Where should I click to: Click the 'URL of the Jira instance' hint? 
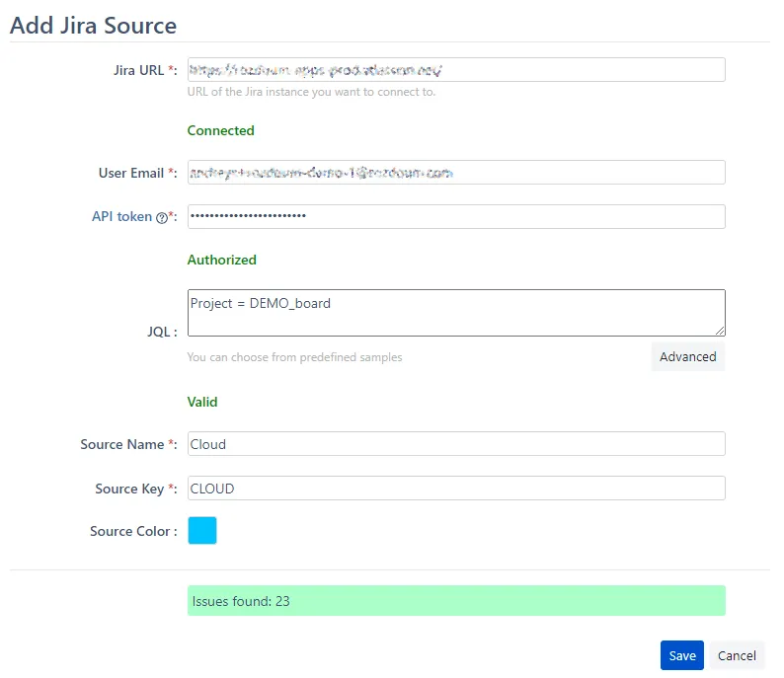[311, 92]
